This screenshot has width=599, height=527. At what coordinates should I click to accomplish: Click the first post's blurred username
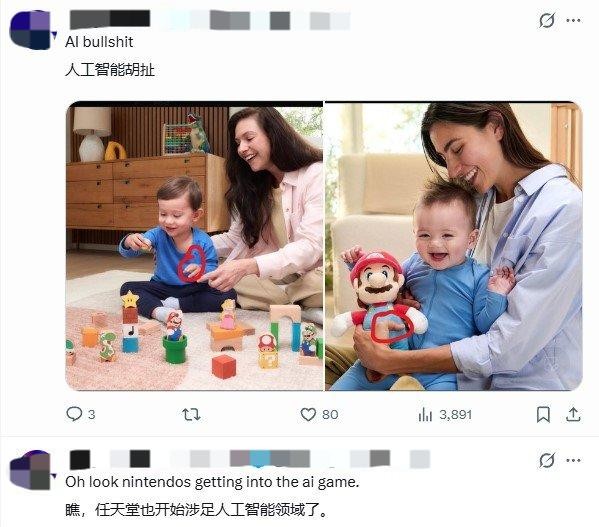point(210,20)
